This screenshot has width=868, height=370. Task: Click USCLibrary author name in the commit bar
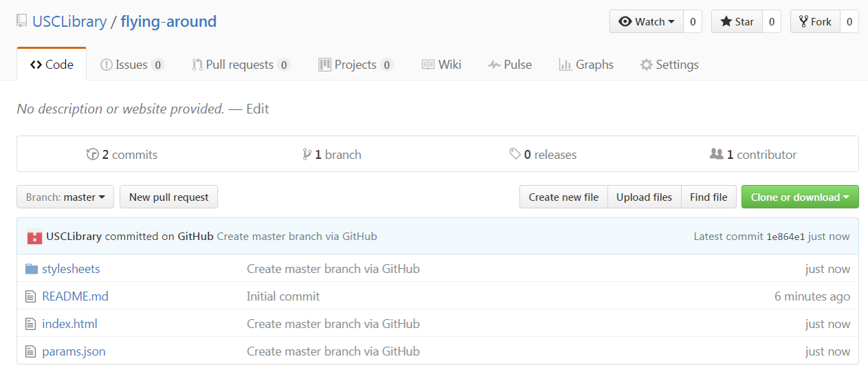pos(74,237)
